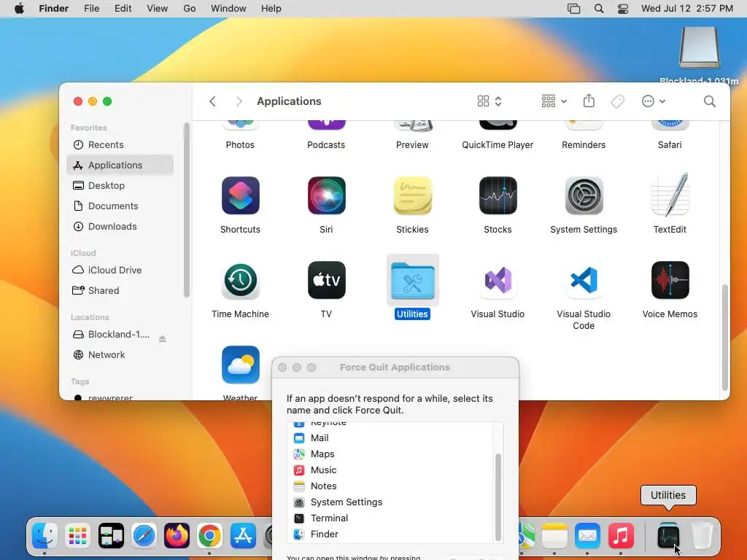Select Maps in Force Quit list
The width and height of the screenshot is (747, 560).
[x=391, y=454]
